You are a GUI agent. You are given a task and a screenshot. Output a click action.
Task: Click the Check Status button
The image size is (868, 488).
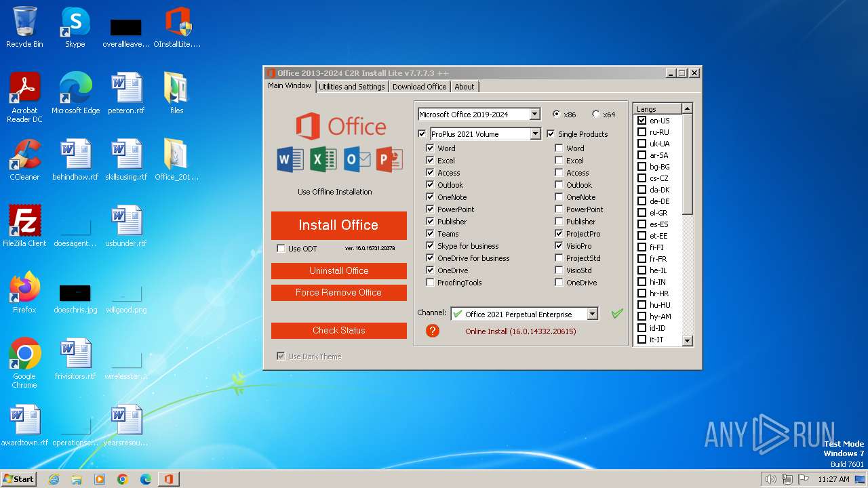(x=339, y=330)
